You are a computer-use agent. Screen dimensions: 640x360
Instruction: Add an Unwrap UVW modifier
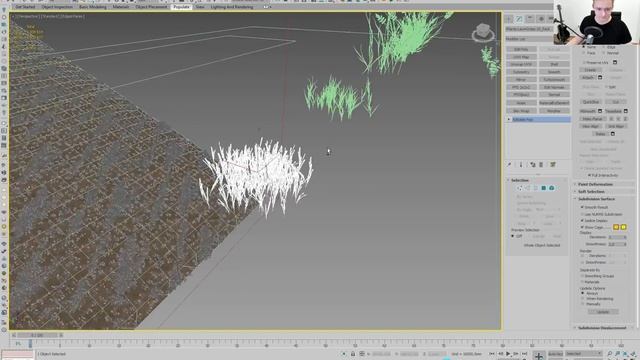tap(521, 64)
